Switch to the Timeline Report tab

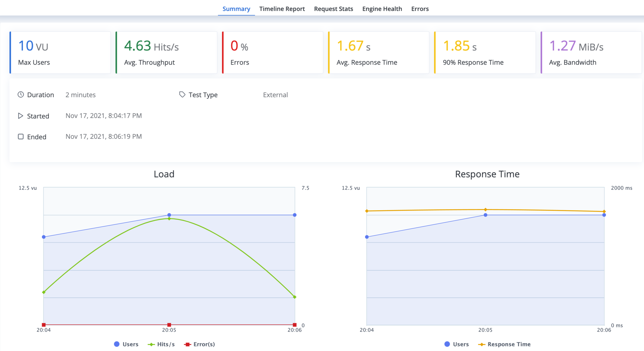tap(282, 9)
